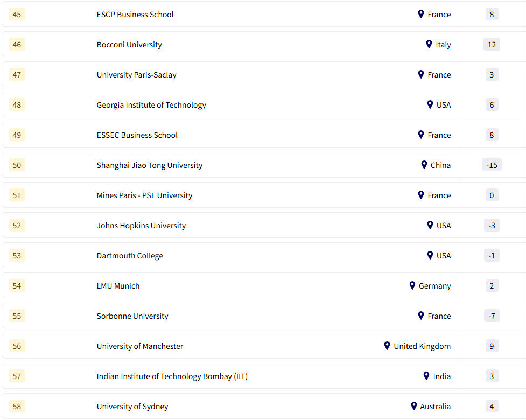Click the pin icon in the Dartmouth College row

coord(430,255)
